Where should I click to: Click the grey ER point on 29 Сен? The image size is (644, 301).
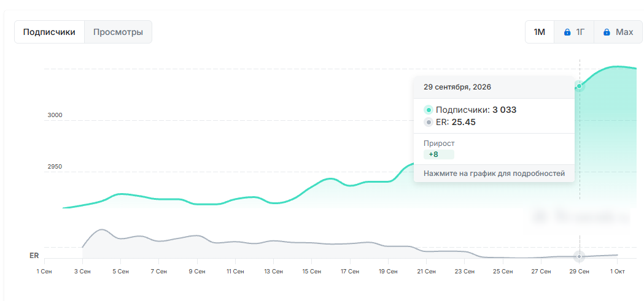click(579, 256)
